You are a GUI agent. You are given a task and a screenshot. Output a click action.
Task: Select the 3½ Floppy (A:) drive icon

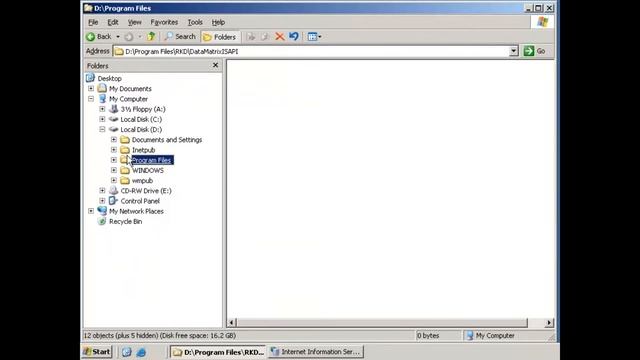point(114,109)
